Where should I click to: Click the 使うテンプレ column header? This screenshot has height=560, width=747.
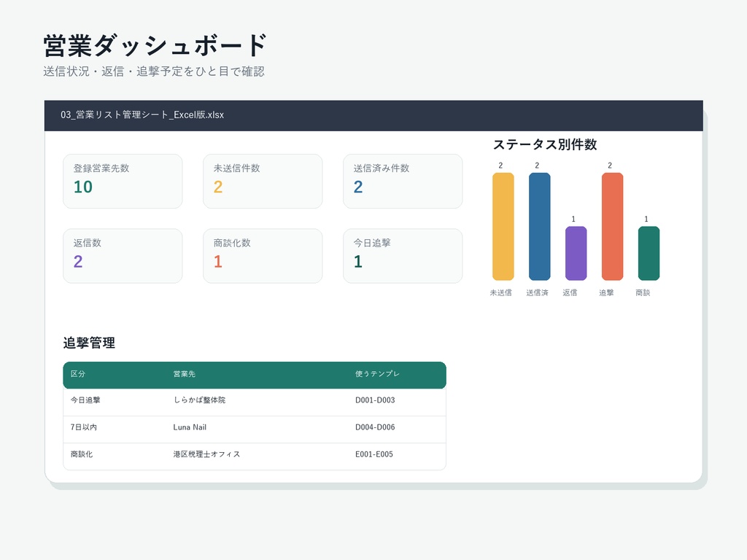tap(377, 374)
